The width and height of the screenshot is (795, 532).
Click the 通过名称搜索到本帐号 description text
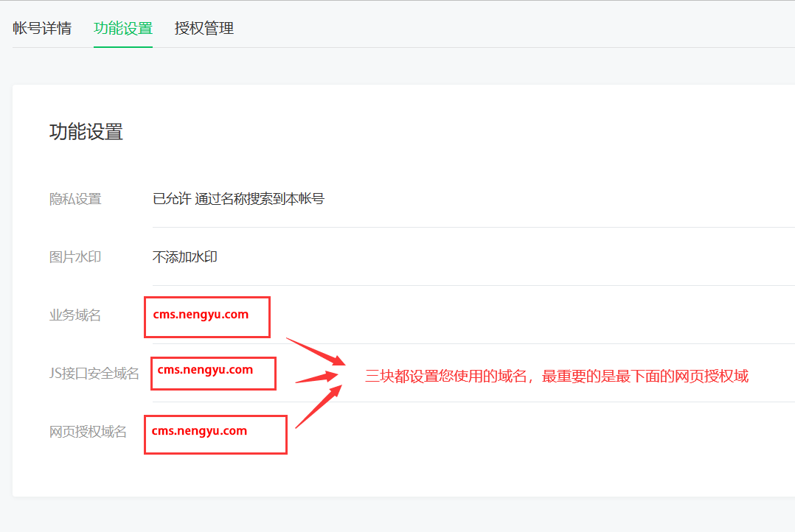260,199
